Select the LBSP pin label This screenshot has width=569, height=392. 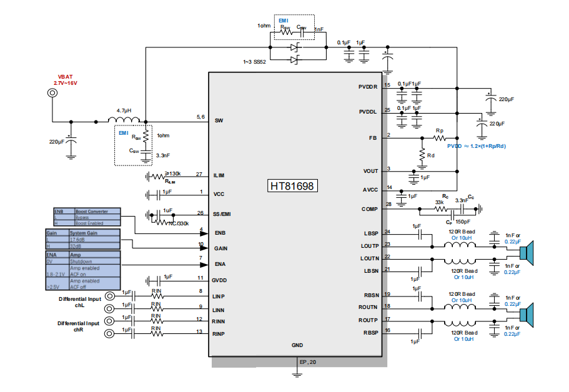[371, 233]
